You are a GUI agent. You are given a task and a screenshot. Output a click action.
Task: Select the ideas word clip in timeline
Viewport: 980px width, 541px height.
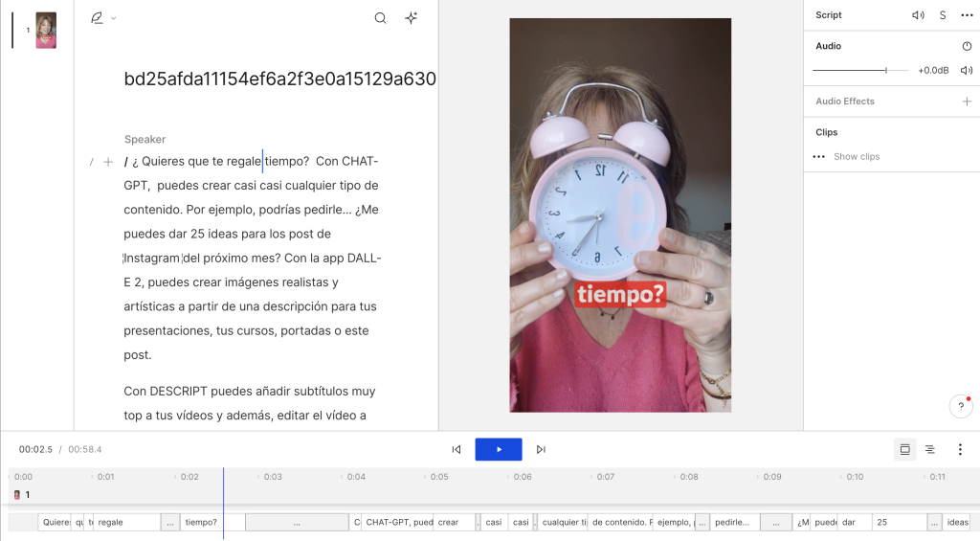(957, 522)
